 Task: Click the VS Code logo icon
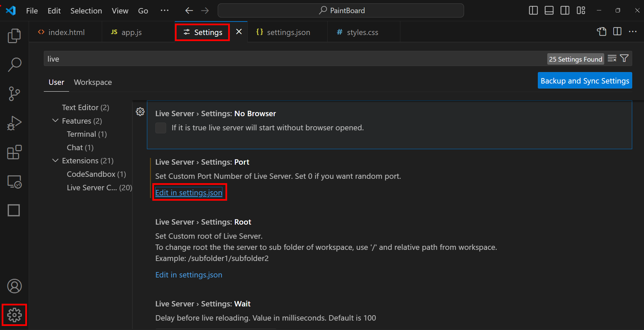coord(11,10)
